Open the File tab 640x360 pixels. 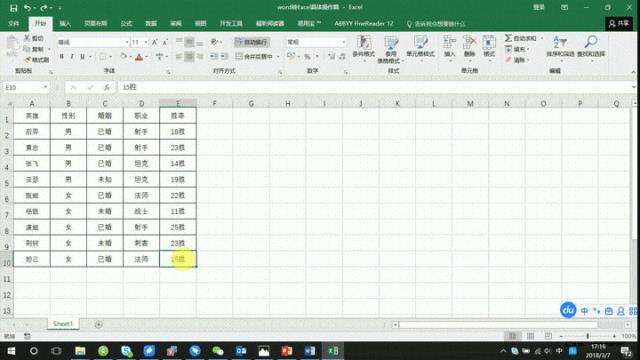[x=14, y=24]
